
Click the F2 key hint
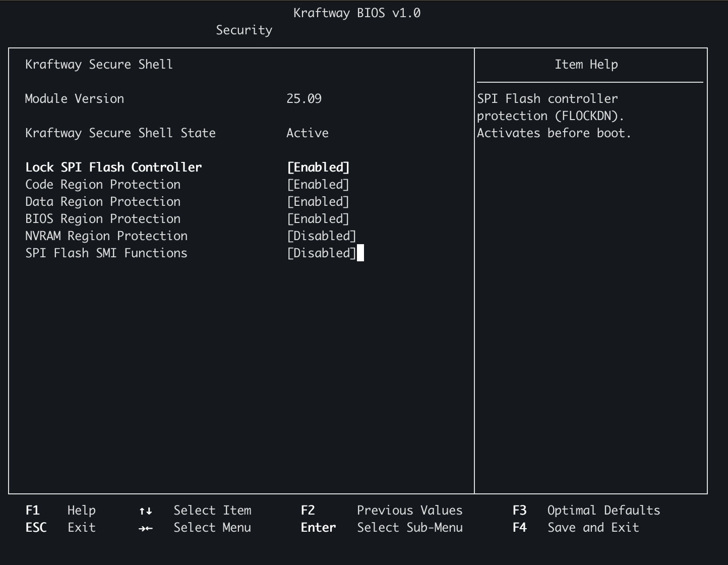click(x=308, y=511)
